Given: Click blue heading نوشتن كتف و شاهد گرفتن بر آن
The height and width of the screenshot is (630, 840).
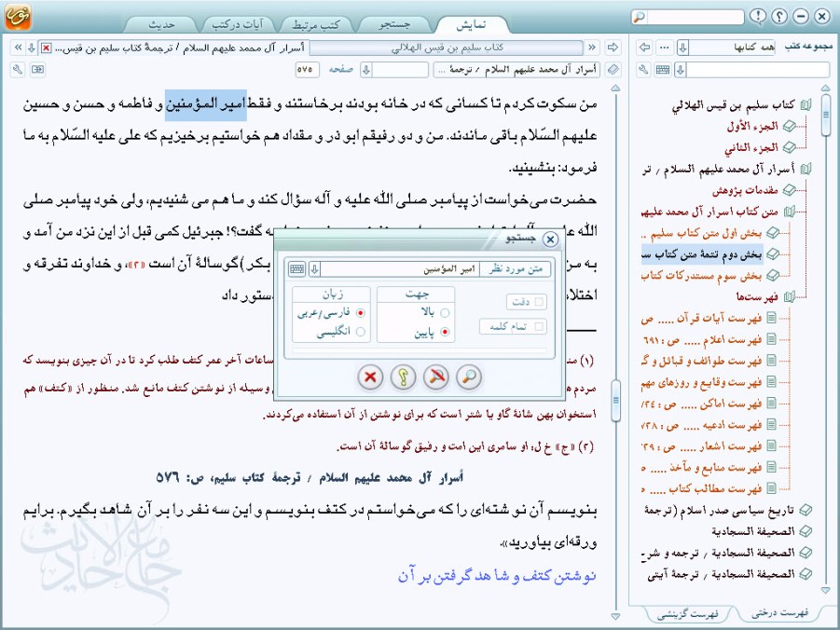Looking at the screenshot, I should tap(497, 576).
